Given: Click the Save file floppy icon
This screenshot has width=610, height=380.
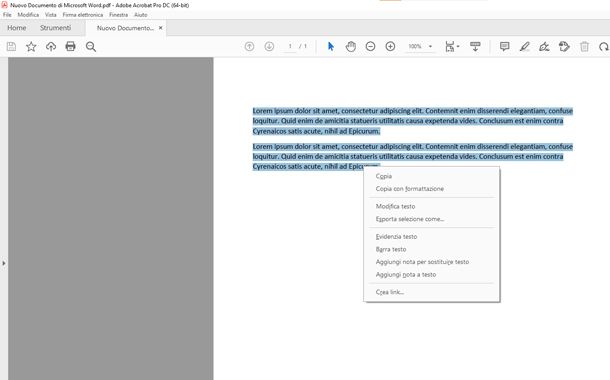Looking at the screenshot, I should tap(11, 47).
